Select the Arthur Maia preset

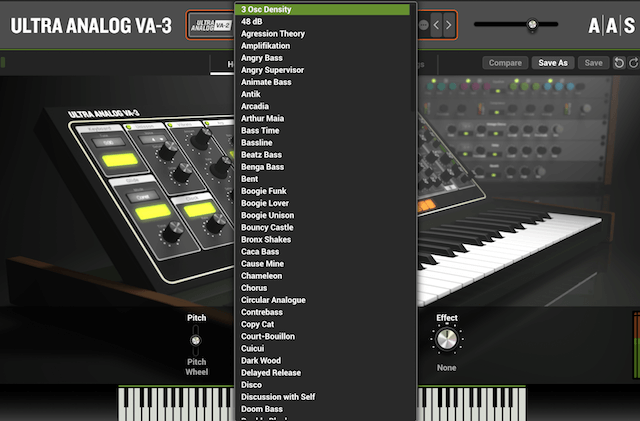(322, 118)
